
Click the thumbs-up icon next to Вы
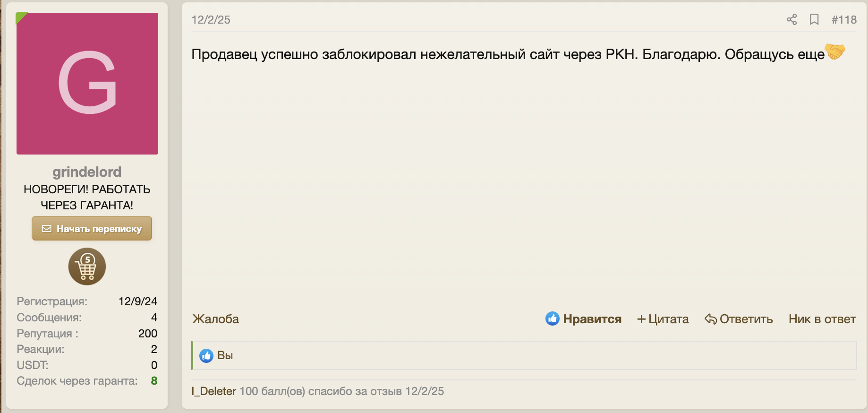pos(206,355)
